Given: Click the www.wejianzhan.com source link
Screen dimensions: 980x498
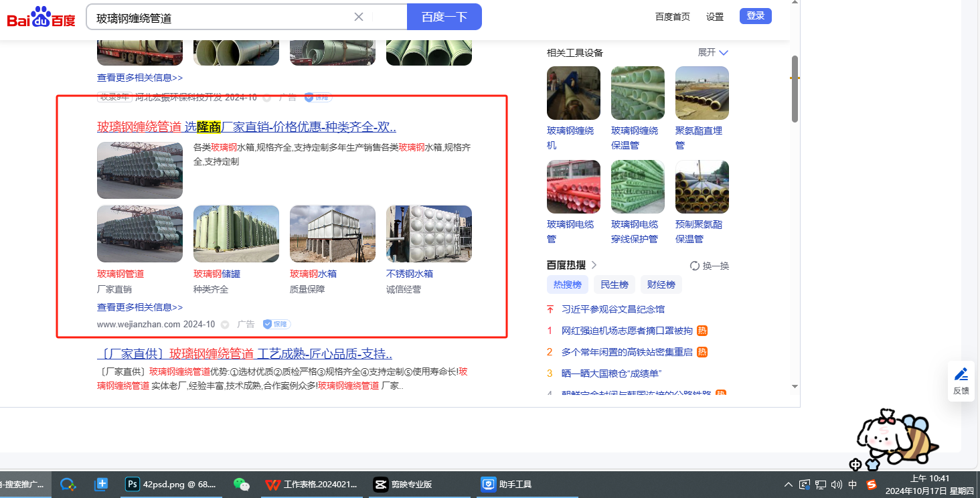Looking at the screenshot, I should coord(139,324).
